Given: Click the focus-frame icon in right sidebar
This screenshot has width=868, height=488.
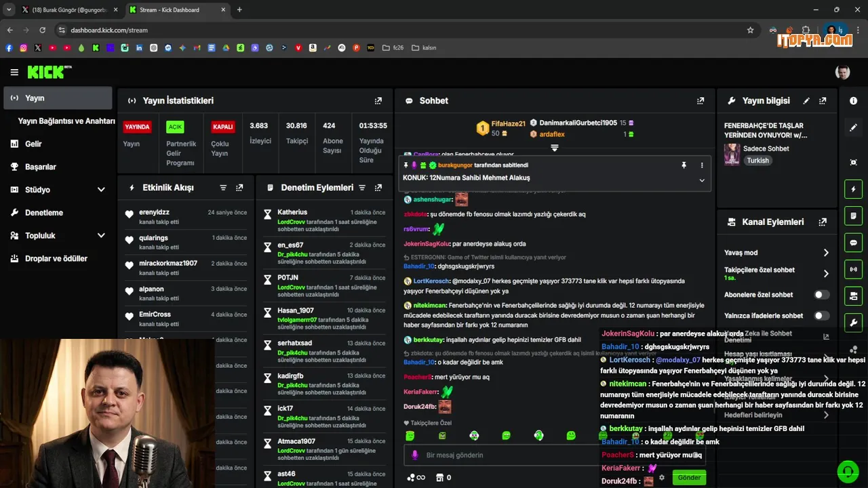Looking at the screenshot, I should point(854,163).
